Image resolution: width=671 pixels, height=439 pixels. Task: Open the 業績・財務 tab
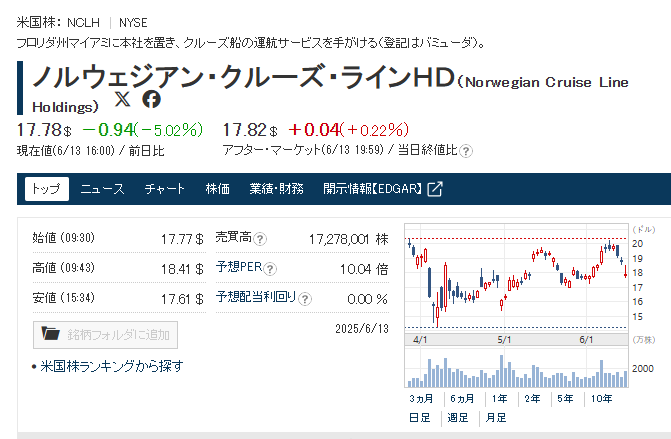pyautogui.click(x=276, y=189)
